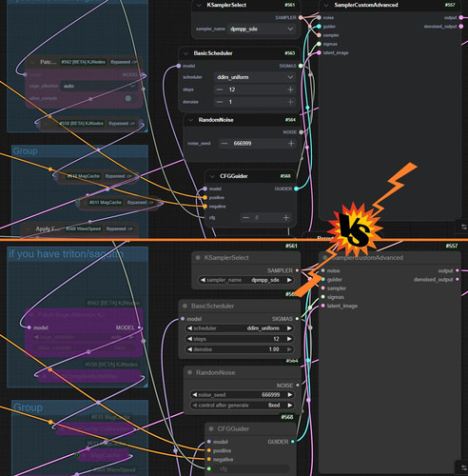This screenshot has width=468, height=476.
Task: Collapse BasicScheduler node using its chevron
Action: click(x=185, y=53)
